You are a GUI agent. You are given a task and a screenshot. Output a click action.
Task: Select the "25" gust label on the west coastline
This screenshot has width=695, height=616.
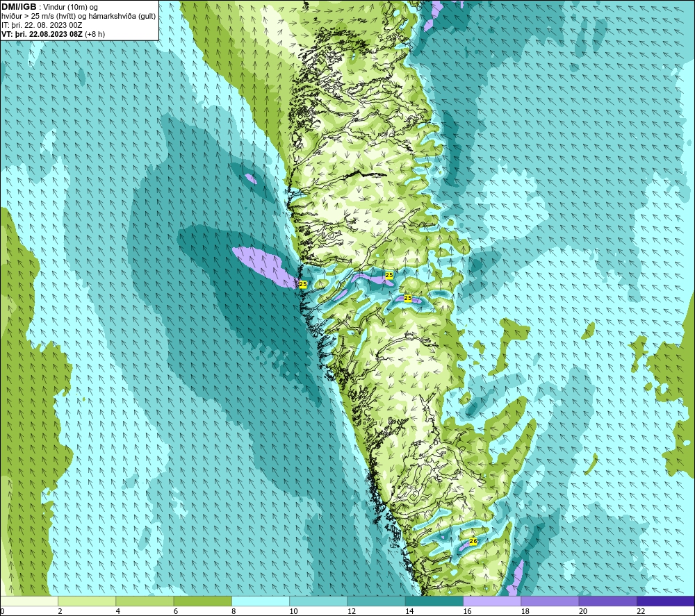click(303, 284)
